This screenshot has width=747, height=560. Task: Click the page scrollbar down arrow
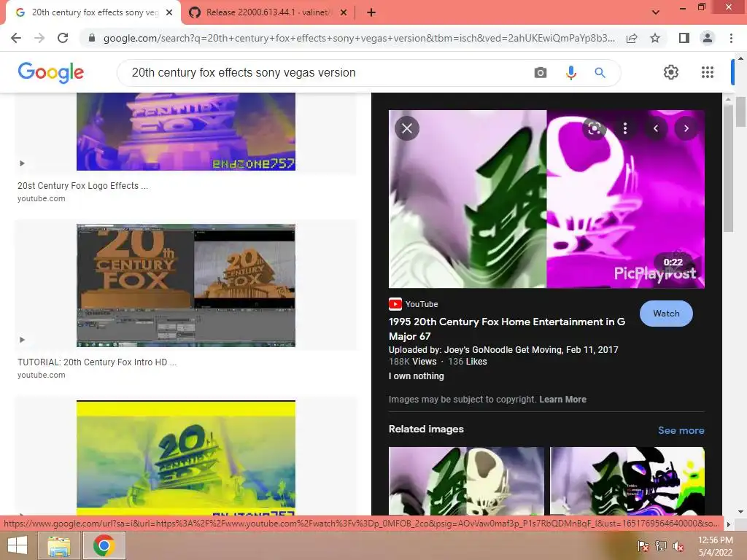[740, 512]
